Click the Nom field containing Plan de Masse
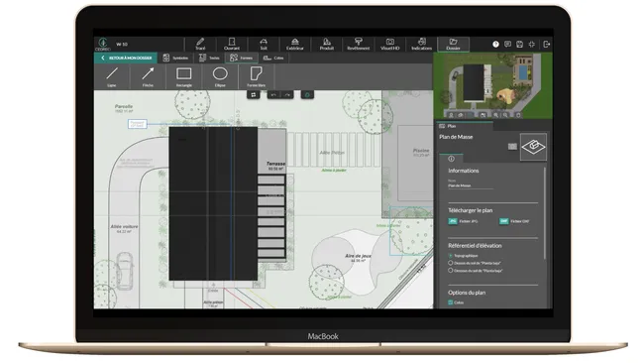 471,185
